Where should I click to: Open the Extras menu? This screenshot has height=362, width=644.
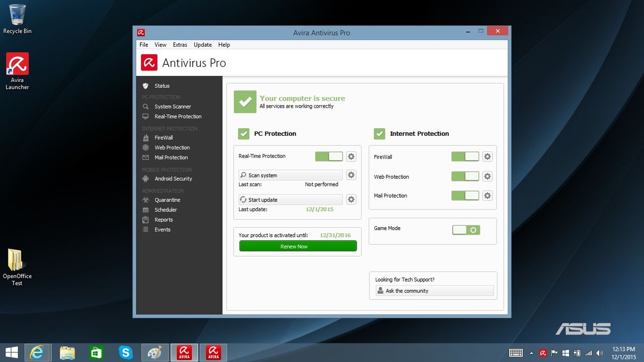(x=180, y=45)
